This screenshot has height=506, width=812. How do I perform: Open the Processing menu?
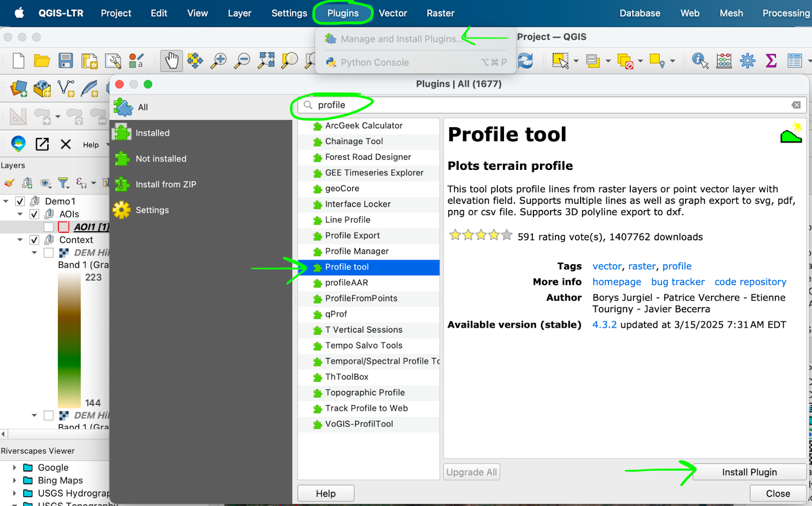pyautogui.click(x=786, y=13)
